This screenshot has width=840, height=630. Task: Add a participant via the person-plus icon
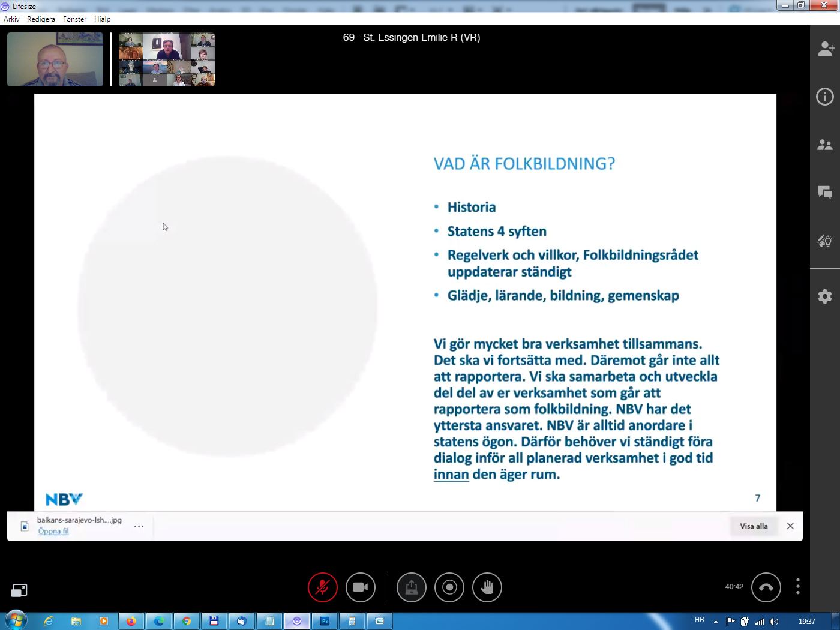[x=826, y=49]
